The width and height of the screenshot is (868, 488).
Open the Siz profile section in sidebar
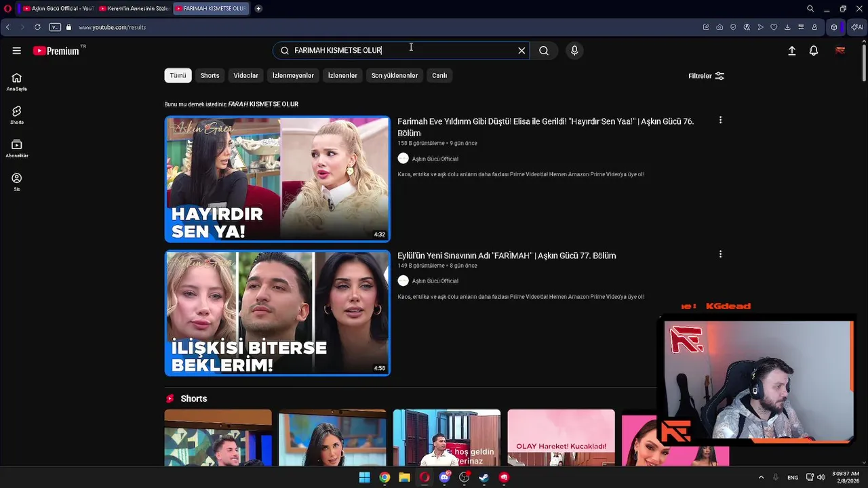click(16, 181)
